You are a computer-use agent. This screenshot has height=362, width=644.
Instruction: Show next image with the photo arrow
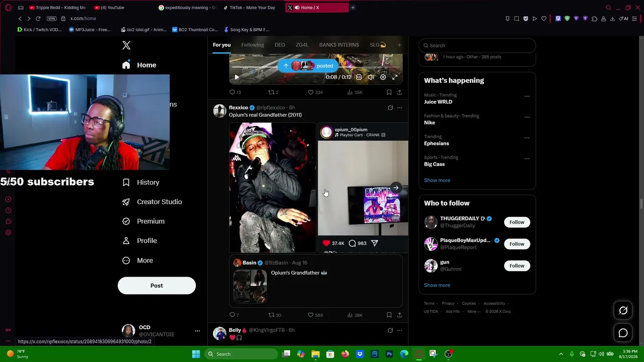tap(396, 188)
